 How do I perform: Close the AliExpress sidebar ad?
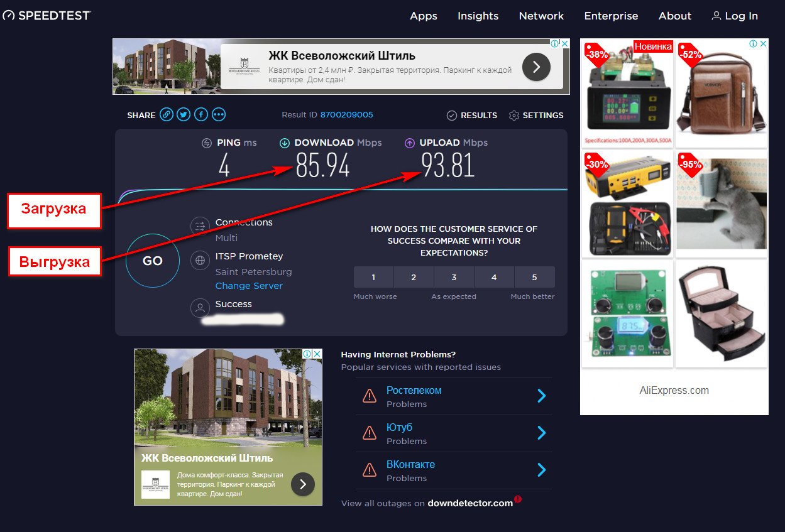763,43
